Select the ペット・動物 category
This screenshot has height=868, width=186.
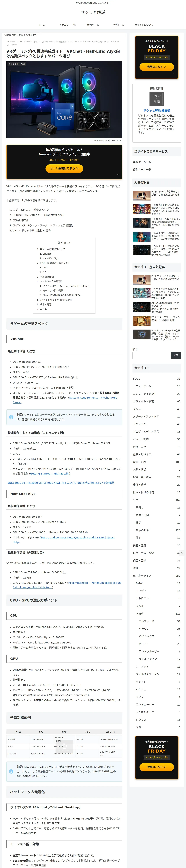coord(157,439)
